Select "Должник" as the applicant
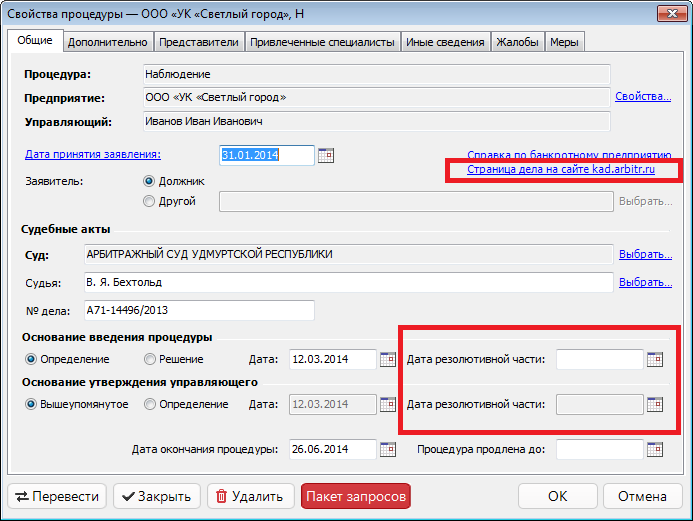Image resolution: width=693 pixels, height=521 pixels. click(150, 181)
